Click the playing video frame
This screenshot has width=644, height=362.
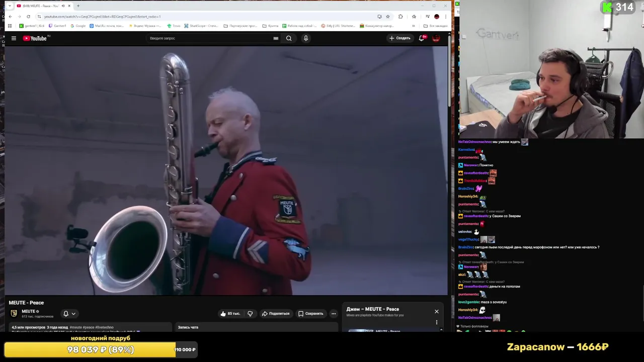point(226,170)
